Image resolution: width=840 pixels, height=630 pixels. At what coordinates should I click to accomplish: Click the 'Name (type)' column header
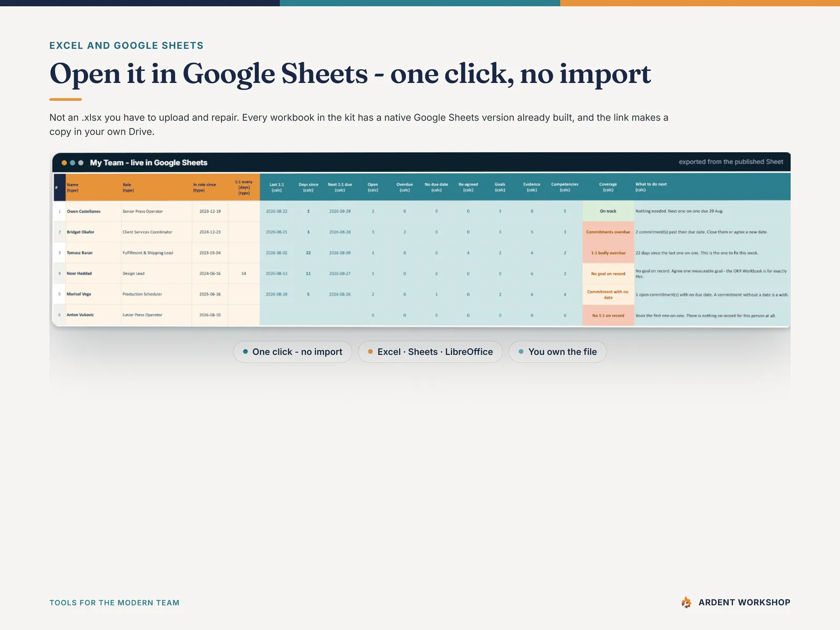click(x=92, y=187)
